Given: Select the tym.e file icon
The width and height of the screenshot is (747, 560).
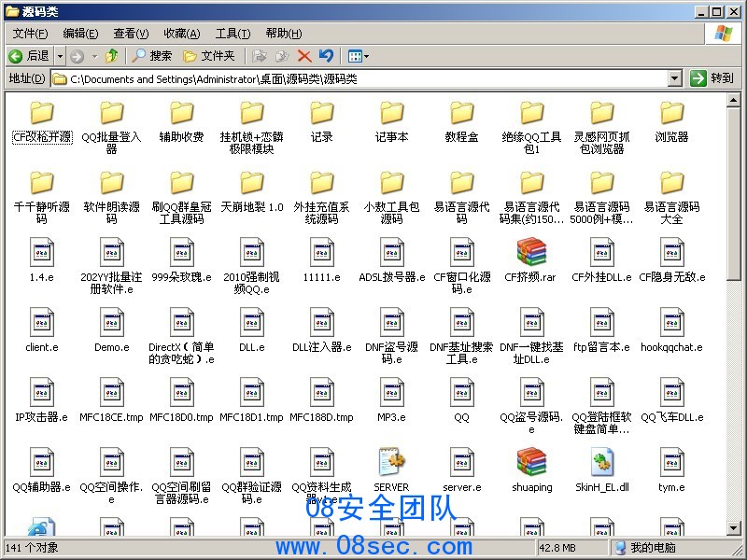Looking at the screenshot, I should (x=671, y=462).
